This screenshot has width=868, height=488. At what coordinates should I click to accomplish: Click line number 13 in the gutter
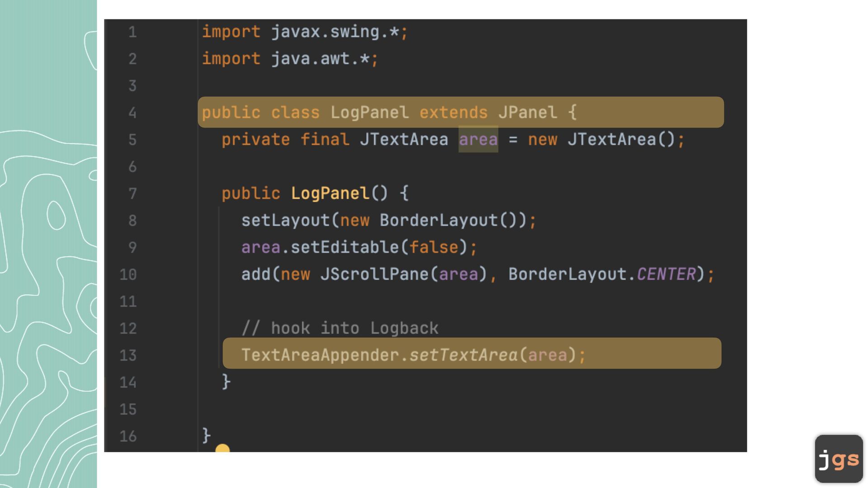128,355
